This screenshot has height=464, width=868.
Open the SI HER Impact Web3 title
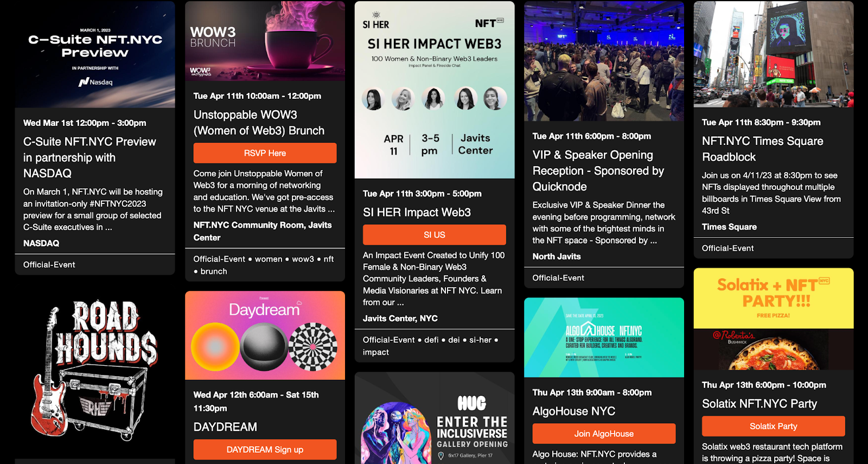coord(417,212)
